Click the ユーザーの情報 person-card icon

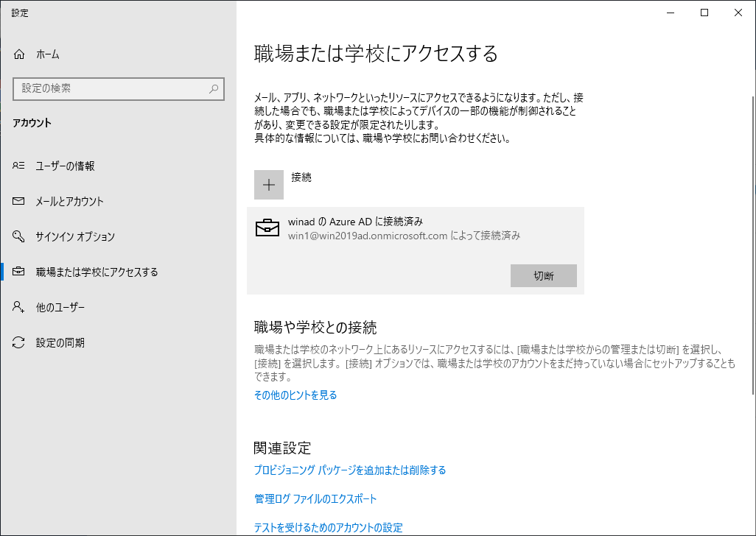coord(18,166)
